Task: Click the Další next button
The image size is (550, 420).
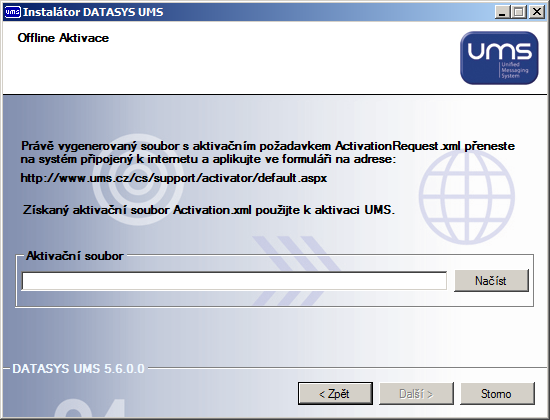Action: (x=416, y=394)
